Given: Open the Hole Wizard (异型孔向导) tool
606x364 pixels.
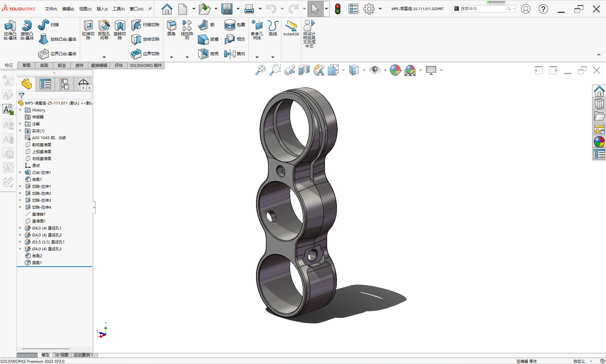Looking at the screenshot, I should [104, 30].
